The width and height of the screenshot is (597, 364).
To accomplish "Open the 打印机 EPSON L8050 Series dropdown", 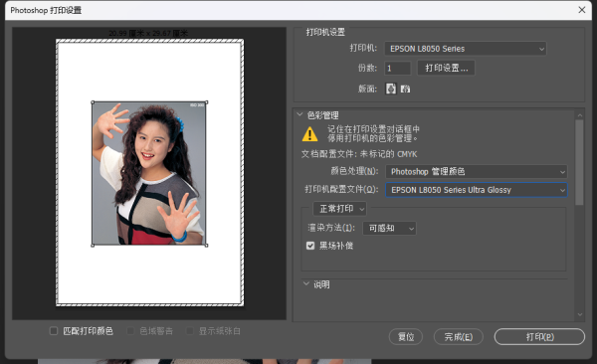I will pos(466,49).
